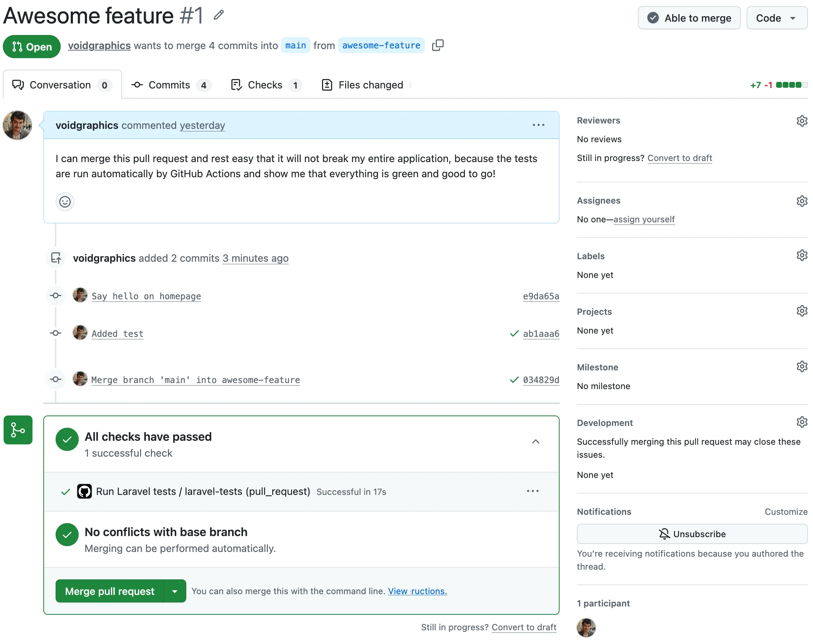This screenshot has height=644, width=813.
Task: Click the comment's yesterday timestamp
Action: pos(203,125)
